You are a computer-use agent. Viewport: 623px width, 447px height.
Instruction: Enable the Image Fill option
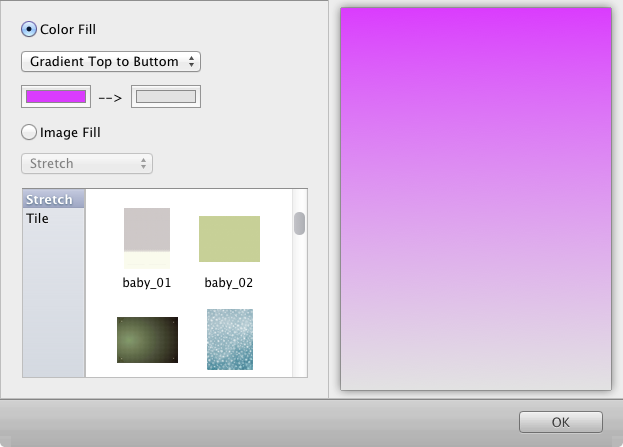point(29,132)
